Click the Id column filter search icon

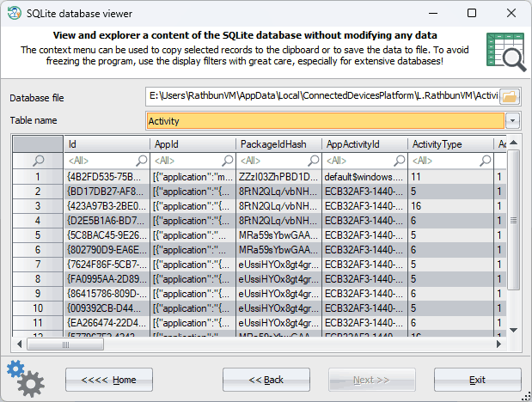point(142,161)
